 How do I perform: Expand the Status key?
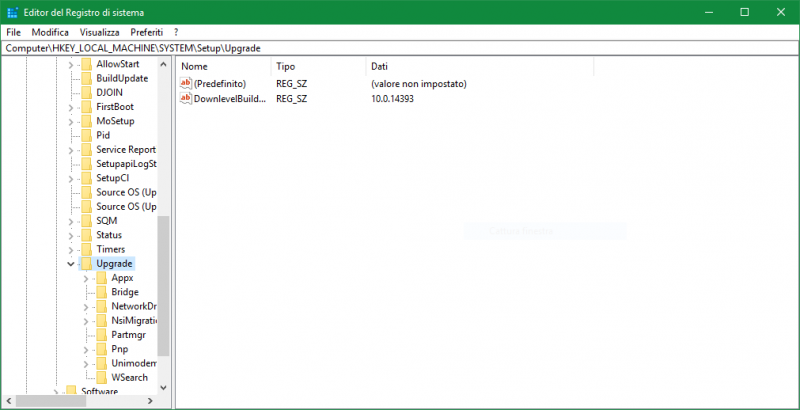coord(70,236)
